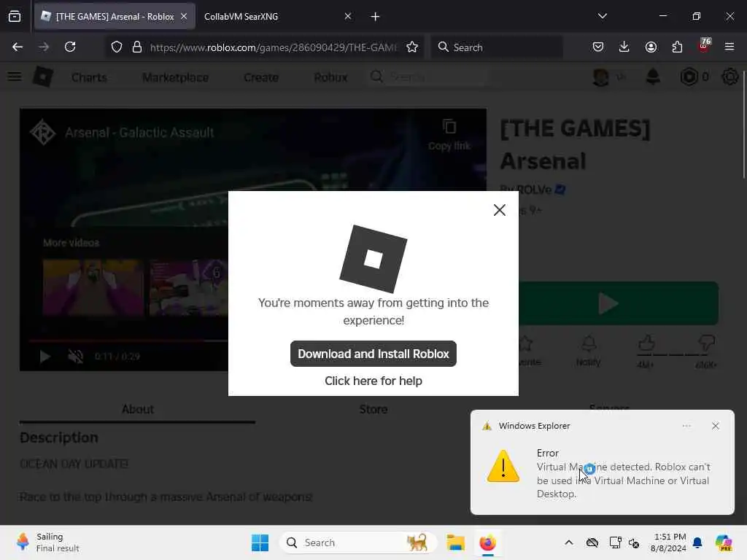The image size is (747, 560).
Task: Select the second More videos thumbnail
Action: pyautogui.click(x=189, y=287)
